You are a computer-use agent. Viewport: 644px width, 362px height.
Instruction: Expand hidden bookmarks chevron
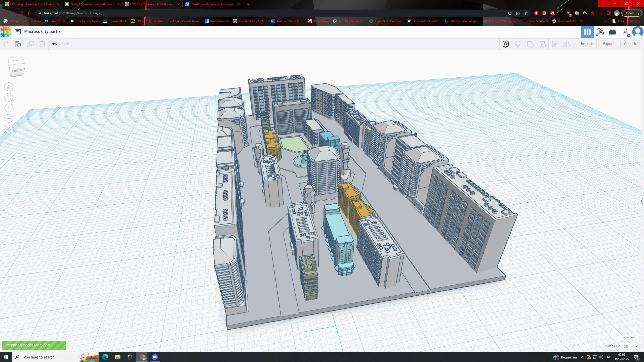coord(606,21)
